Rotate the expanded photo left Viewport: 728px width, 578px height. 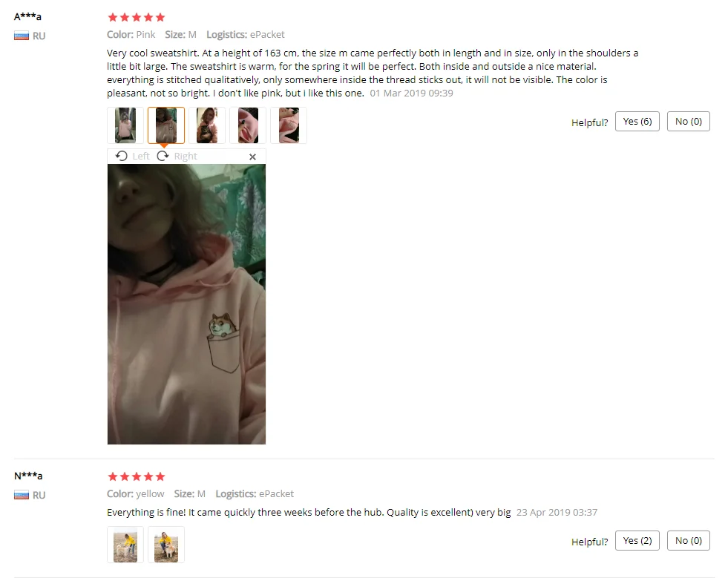[x=132, y=156]
